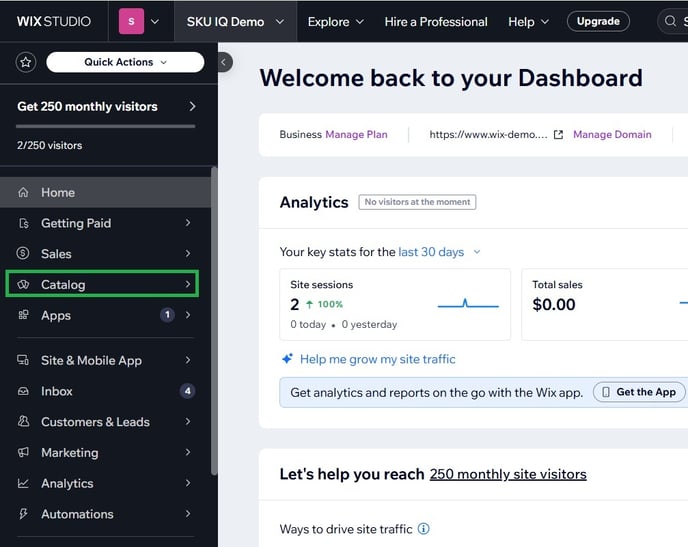Image resolution: width=688 pixels, height=547 pixels.
Task: Click the Catalog tag icon
Action: click(x=23, y=284)
